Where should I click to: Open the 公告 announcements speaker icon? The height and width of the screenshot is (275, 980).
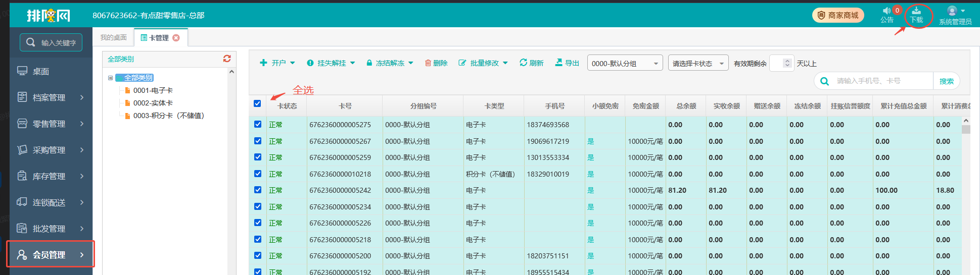(x=887, y=15)
